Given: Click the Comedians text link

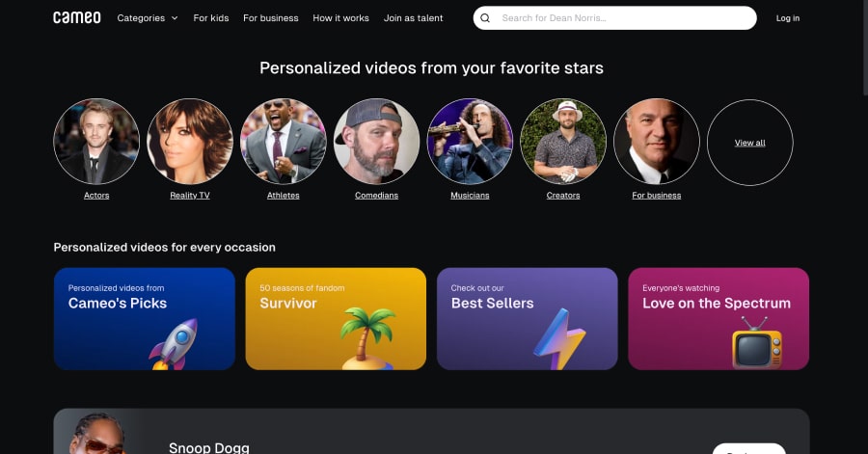Looking at the screenshot, I should click(376, 196).
